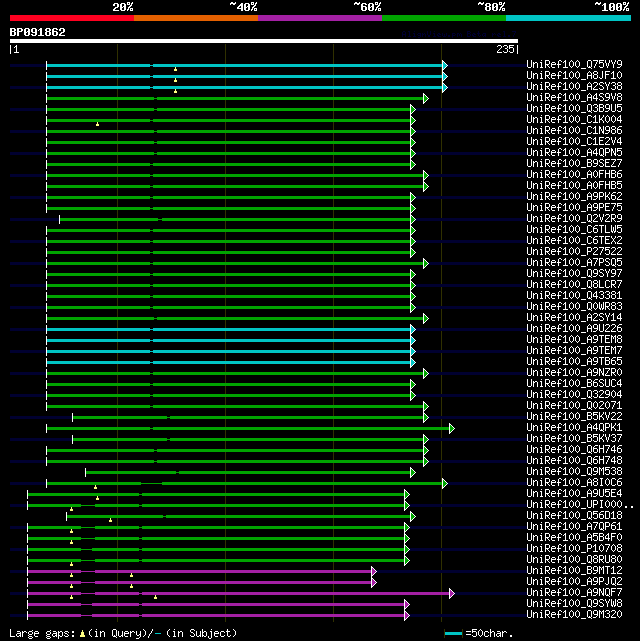Screen dimensions: 640x641
Task: Open the UniRef100_Q3B9U5 entry
Action: pyautogui.click(x=574, y=109)
